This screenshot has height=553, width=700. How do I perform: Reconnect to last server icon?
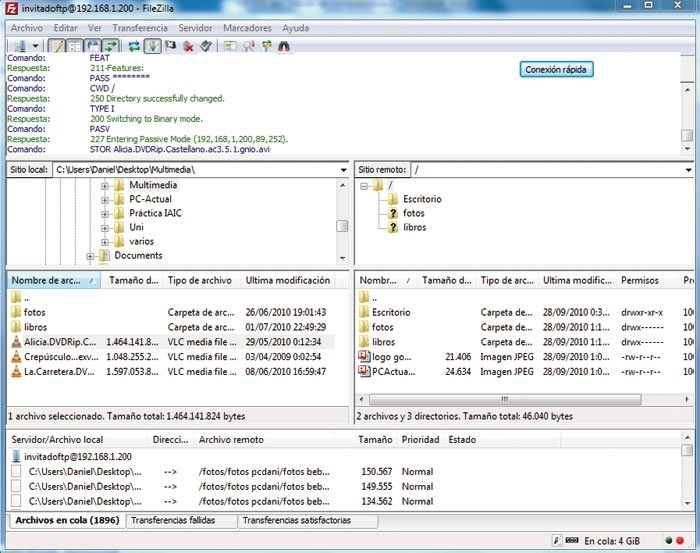click(x=206, y=46)
